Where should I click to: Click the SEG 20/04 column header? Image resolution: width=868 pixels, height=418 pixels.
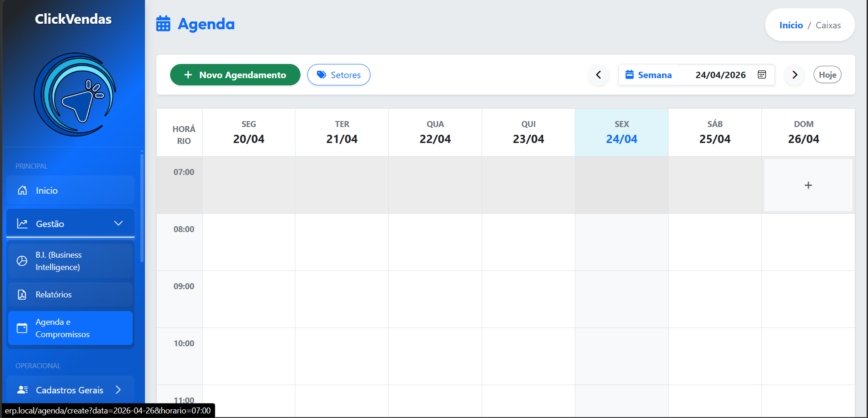[x=249, y=132]
